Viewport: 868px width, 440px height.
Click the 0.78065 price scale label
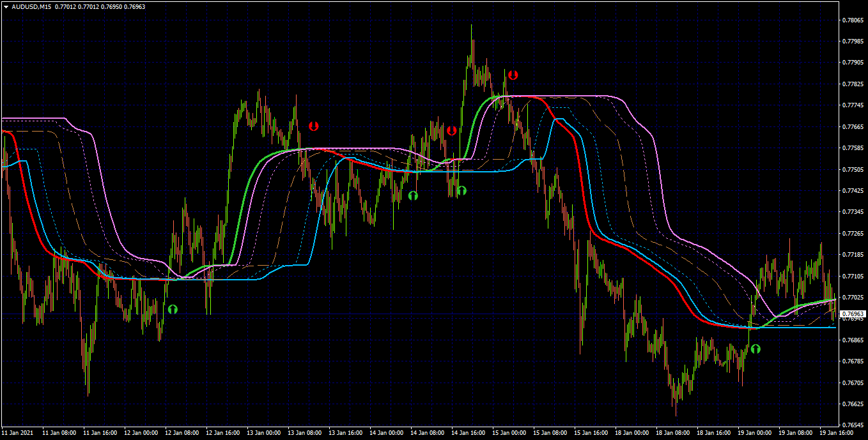pos(853,20)
